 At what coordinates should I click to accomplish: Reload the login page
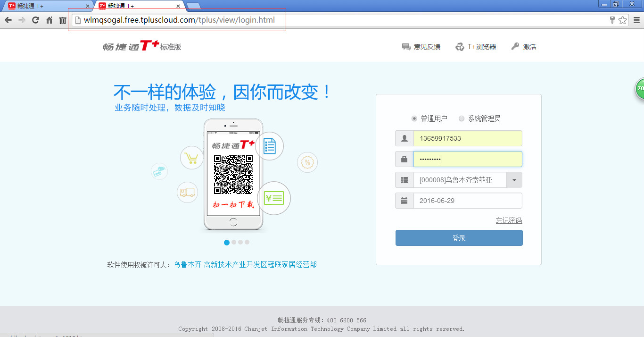coord(35,20)
